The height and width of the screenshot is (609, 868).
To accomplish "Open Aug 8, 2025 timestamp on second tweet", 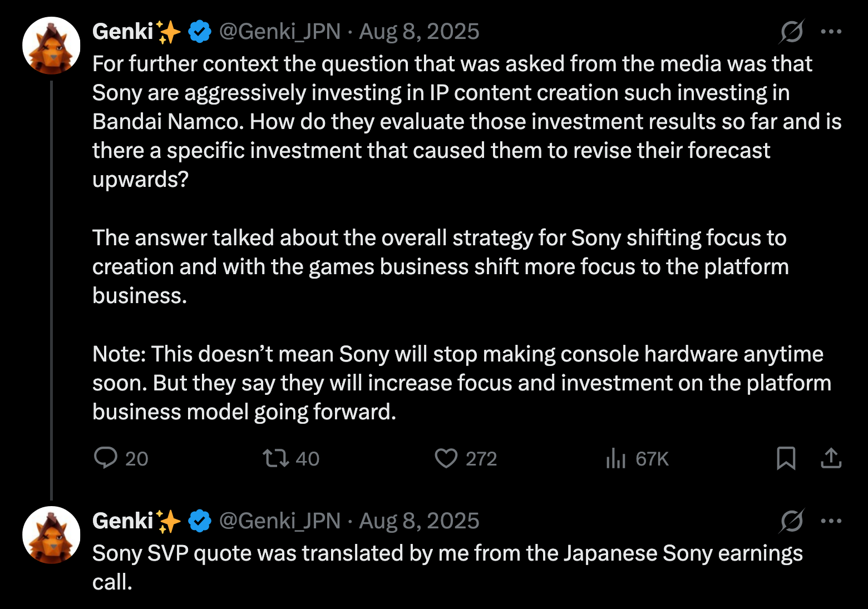I will point(419,521).
